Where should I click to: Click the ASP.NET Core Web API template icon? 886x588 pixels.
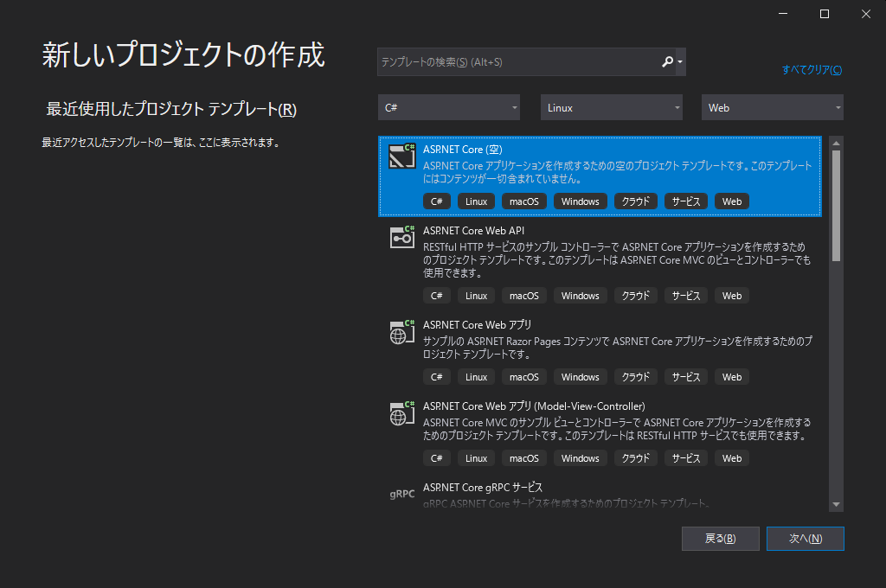(x=401, y=236)
